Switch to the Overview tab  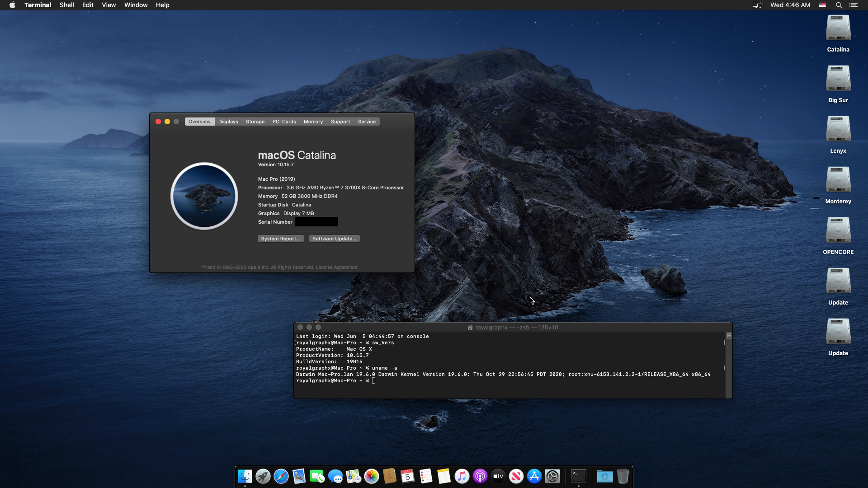199,122
